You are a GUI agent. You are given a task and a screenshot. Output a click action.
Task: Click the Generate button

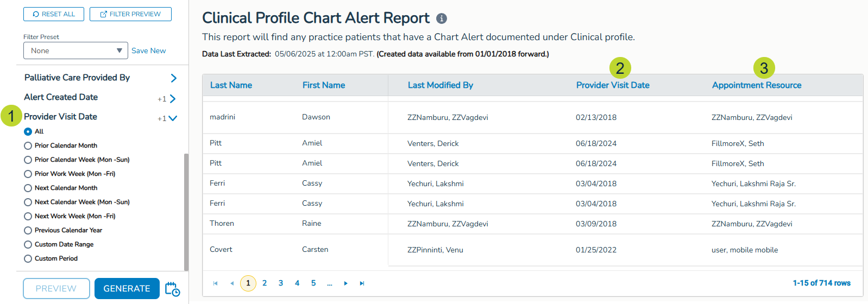pos(127,289)
